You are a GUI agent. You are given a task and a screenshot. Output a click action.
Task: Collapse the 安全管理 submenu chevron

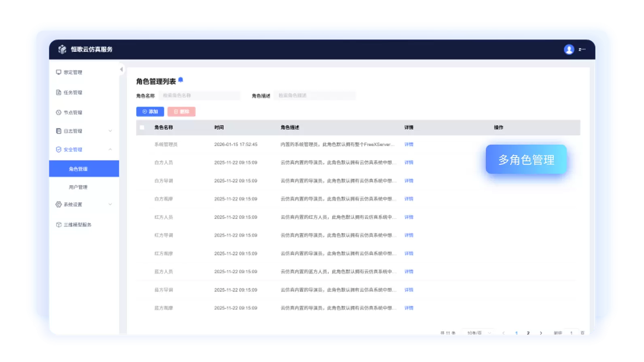110,149
